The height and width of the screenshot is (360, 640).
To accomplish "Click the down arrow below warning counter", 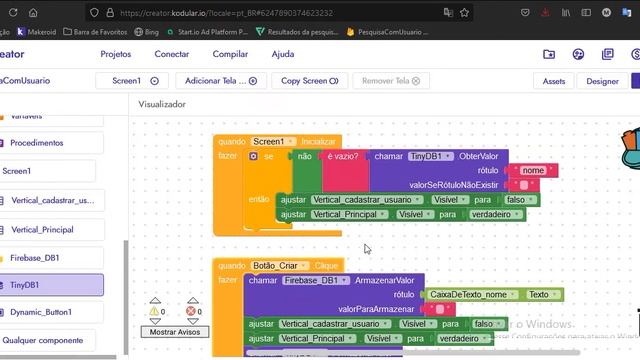I will tap(155, 322).
